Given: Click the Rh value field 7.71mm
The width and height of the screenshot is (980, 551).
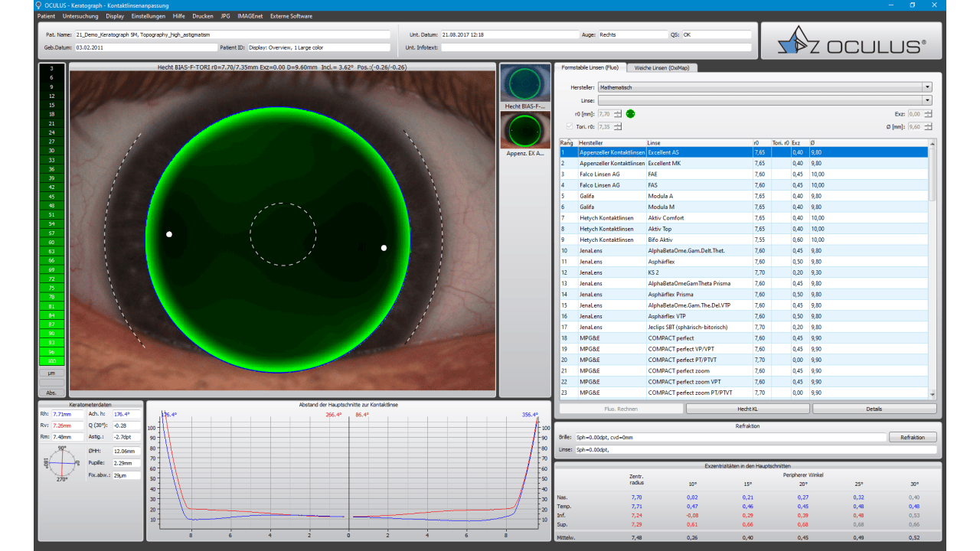Looking at the screenshot, I should (x=66, y=414).
